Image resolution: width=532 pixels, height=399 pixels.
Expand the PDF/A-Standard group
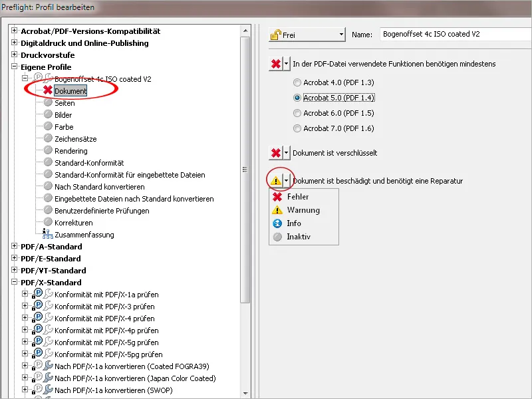click(14, 246)
